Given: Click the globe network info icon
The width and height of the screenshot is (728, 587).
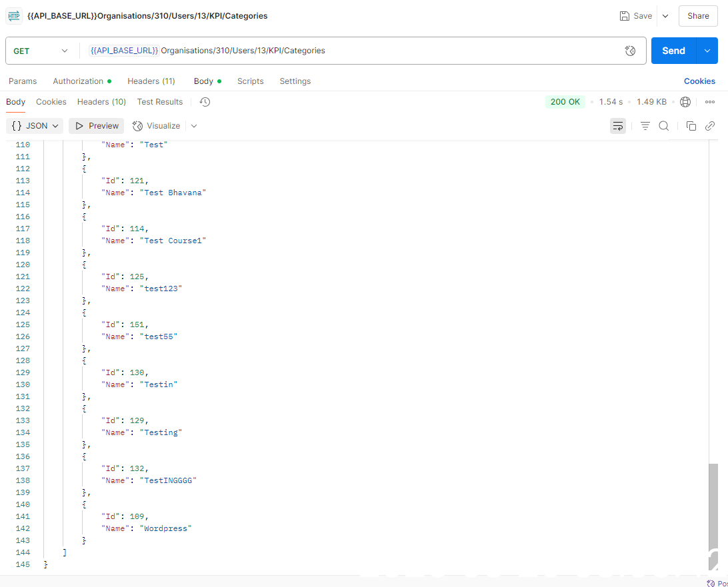Looking at the screenshot, I should coord(685,102).
